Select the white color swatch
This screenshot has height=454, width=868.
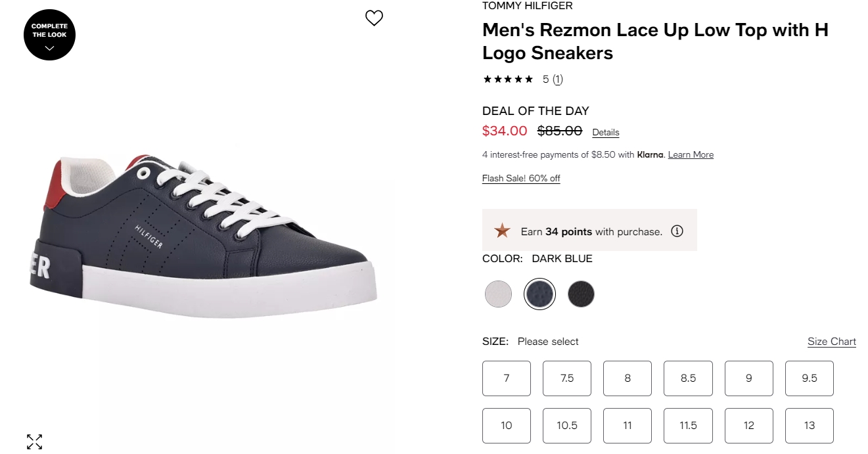(498, 294)
